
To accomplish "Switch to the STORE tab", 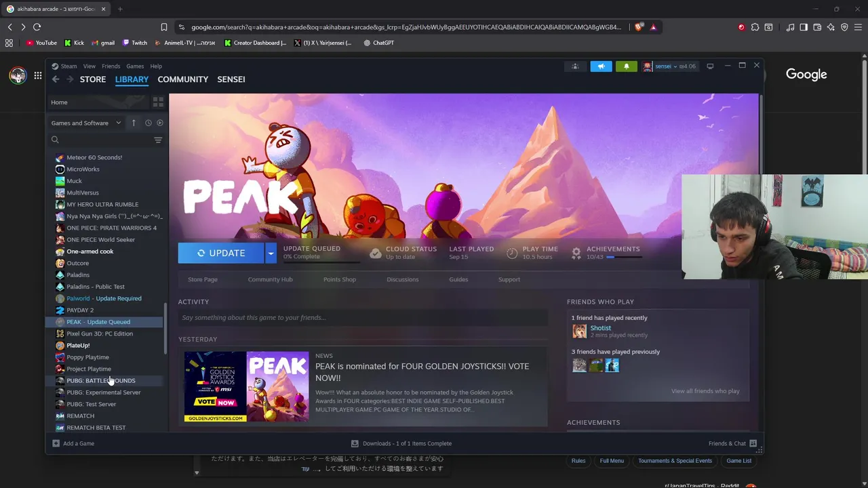I will tap(93, 79).
